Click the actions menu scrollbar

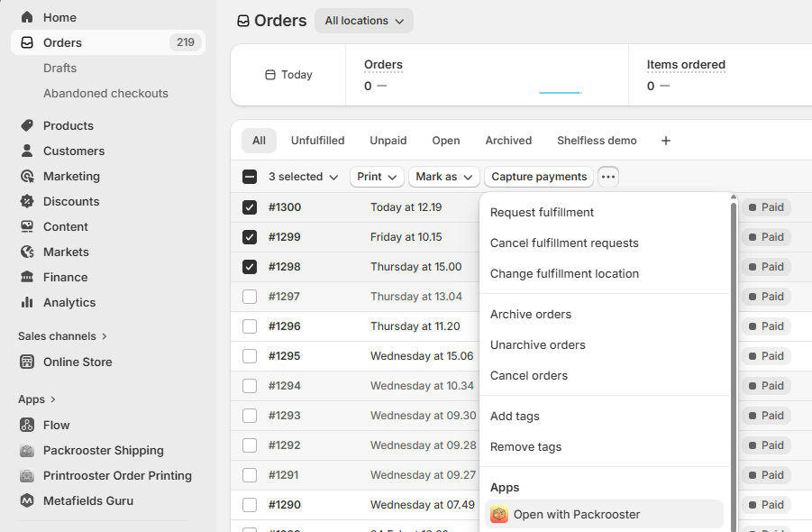click(x=734, y=361)
